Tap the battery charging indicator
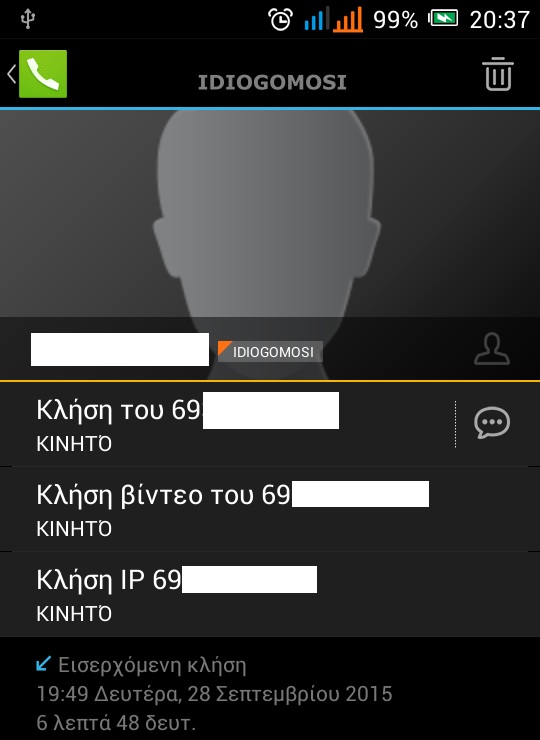The width and height of the screenshot is (540, 740). [443, 19]
